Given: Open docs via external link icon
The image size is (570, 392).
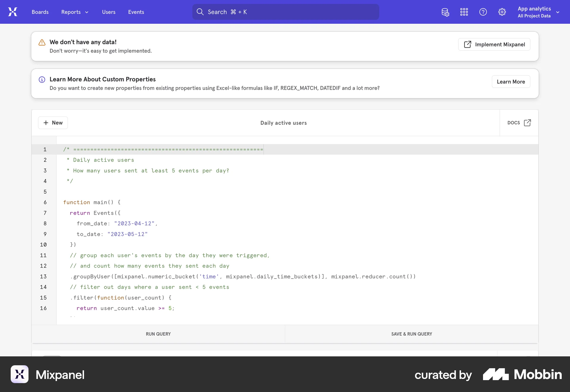Looking at the screenshot, I should tap(527, 122).
